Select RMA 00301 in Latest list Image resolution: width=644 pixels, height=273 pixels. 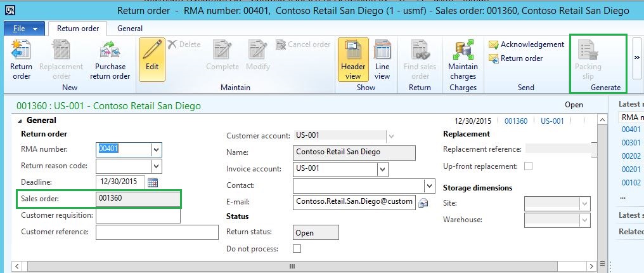coord(631,143)
